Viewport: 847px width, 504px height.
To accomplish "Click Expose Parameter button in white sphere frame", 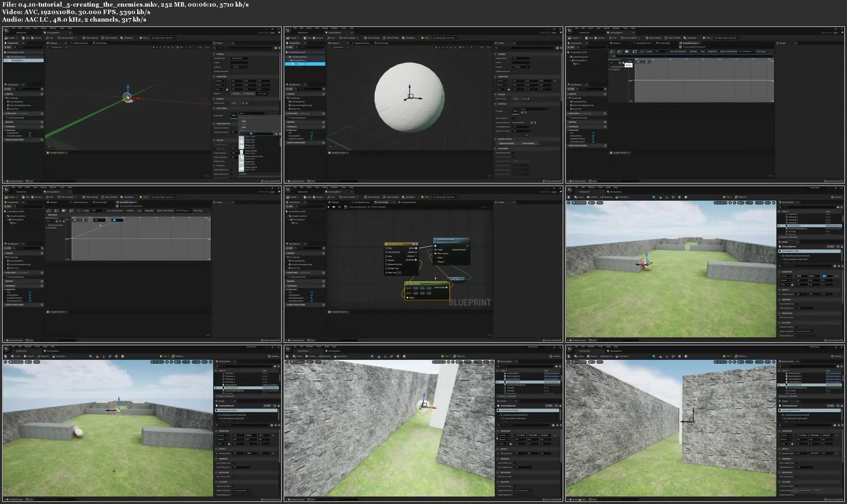I will click(506, 143).
